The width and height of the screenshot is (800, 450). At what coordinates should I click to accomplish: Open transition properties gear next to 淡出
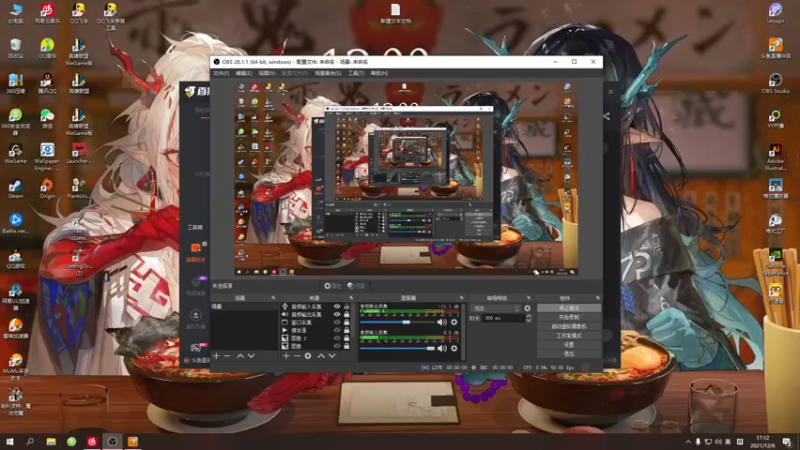[528, 308]
